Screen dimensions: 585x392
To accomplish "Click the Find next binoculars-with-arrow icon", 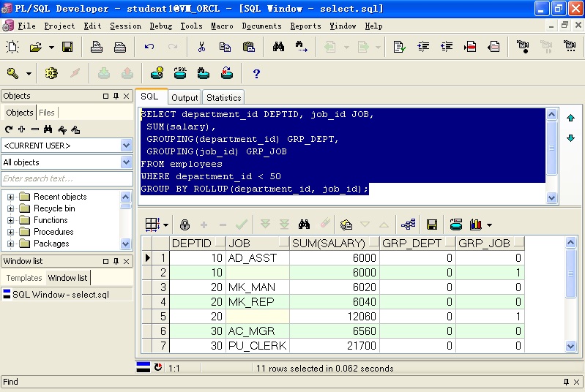I will (x=302, y=47).
